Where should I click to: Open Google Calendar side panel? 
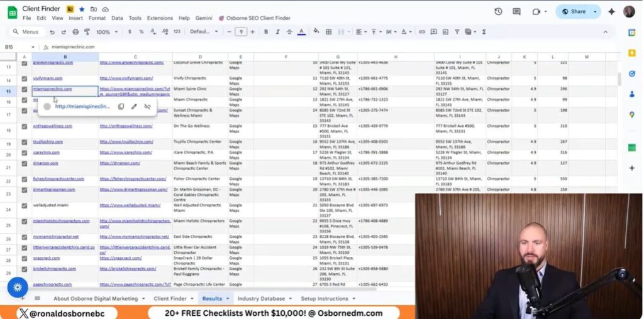coord(632,33)
